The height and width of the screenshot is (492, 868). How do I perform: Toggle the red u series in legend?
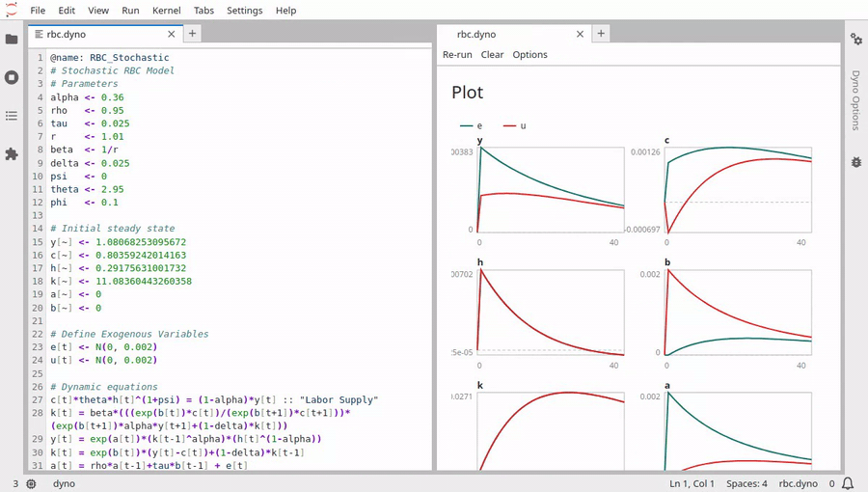pos(514,126)
